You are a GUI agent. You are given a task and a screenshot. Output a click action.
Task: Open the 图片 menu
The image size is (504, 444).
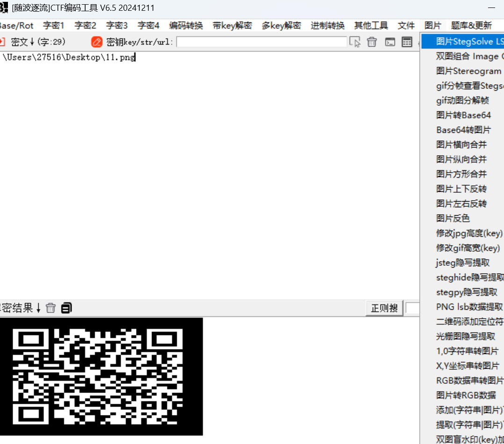pos(432,25)
